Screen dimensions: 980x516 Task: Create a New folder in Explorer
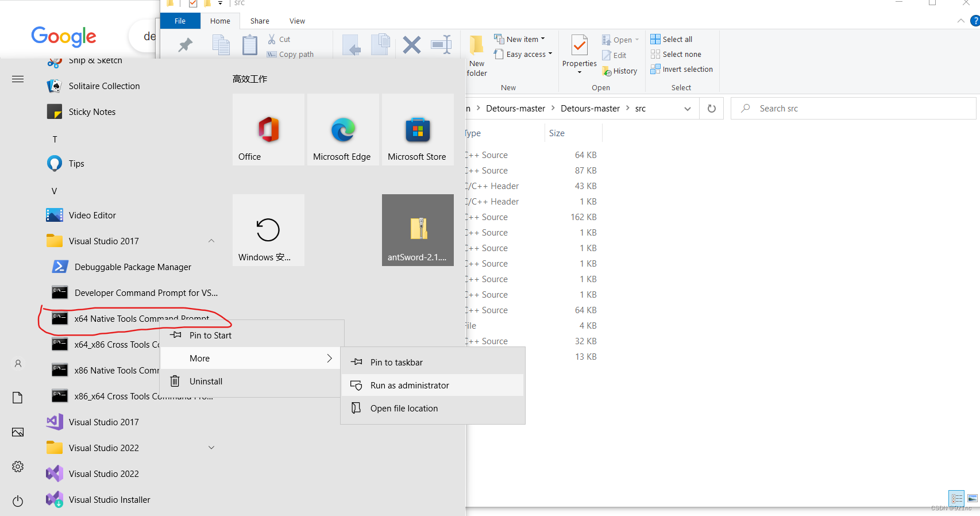tap(477, 55)
